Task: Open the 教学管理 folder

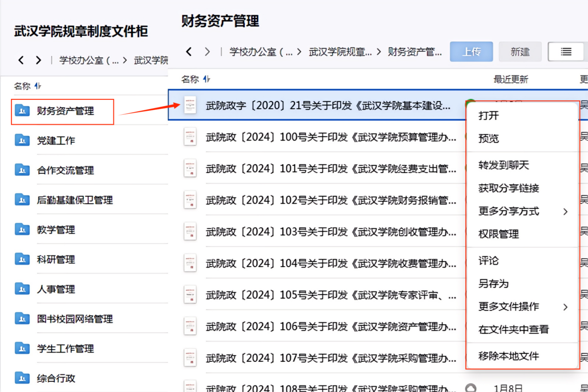Action: tap(56, 230)
